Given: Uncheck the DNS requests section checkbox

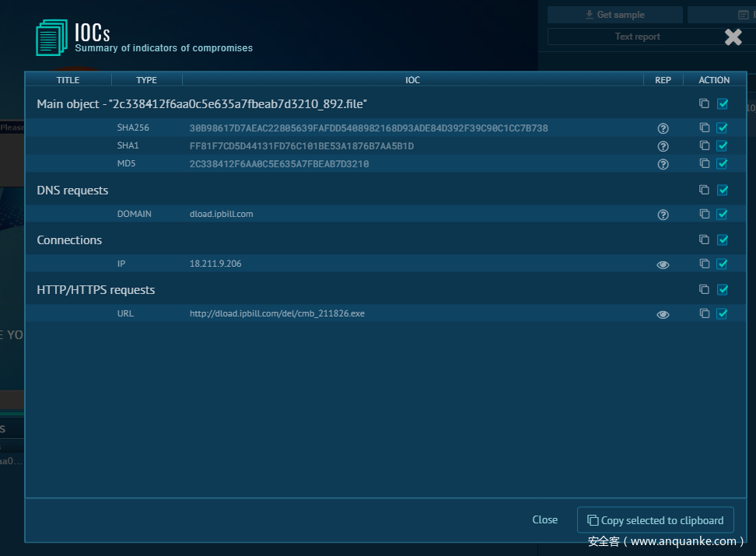Looking at the screenshot, I should (x=723, y=190).
